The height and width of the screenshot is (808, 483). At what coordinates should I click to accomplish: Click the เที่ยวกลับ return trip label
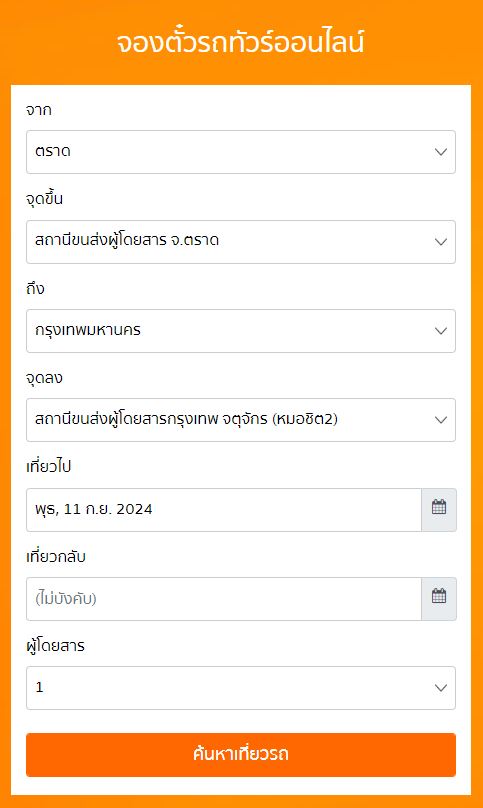pyautogui.click(x=56, y=557)
